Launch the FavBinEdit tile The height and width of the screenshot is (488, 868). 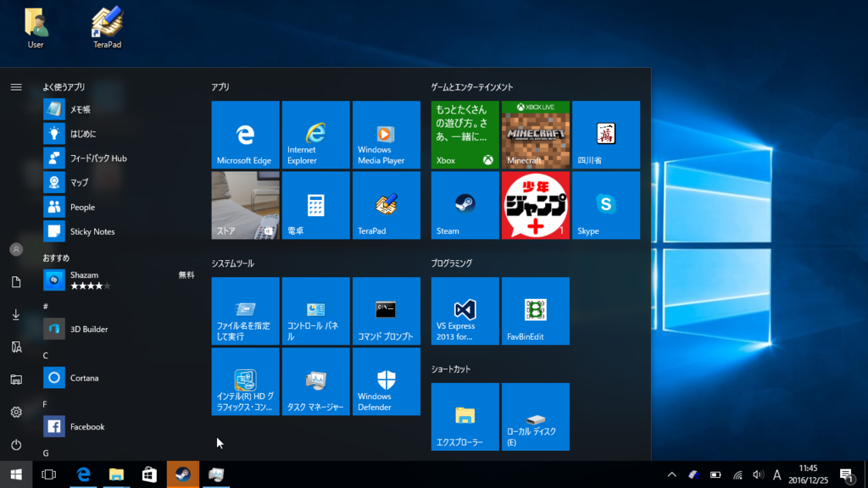[x=536, y=311]
